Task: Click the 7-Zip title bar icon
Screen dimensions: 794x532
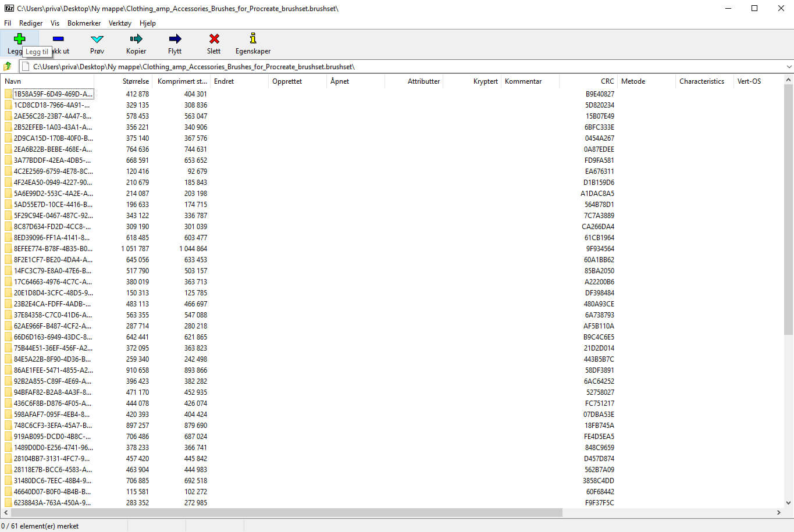Action: coord(9,8)
